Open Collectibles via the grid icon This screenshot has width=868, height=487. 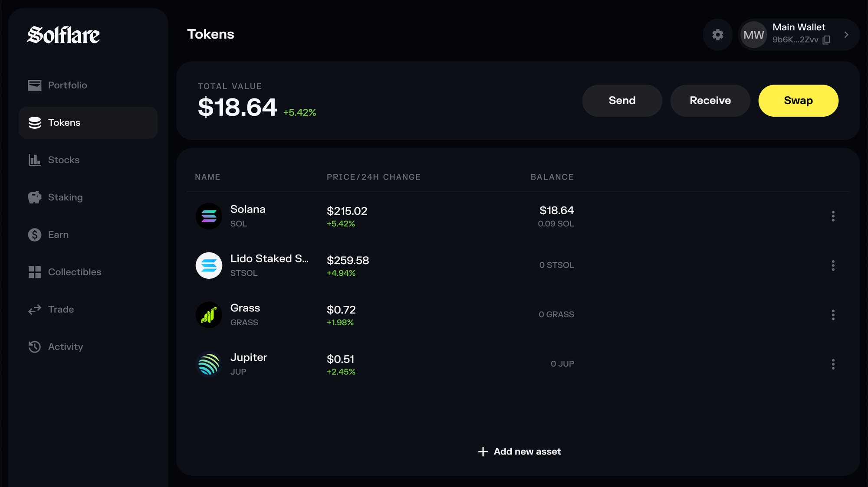point(34,272)
